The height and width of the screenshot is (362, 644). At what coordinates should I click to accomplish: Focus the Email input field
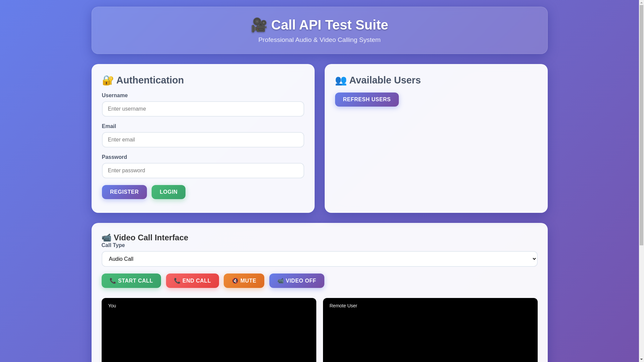click(x=203, y=140)
